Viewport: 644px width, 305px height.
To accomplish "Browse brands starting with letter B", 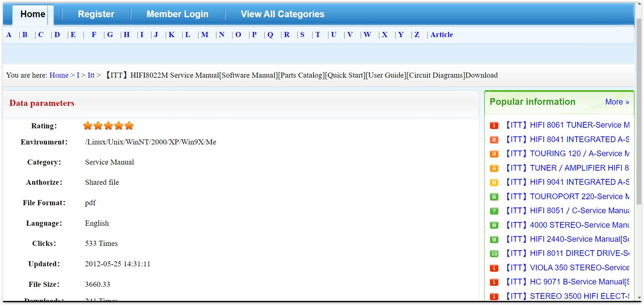I will [x=25, y=35].
